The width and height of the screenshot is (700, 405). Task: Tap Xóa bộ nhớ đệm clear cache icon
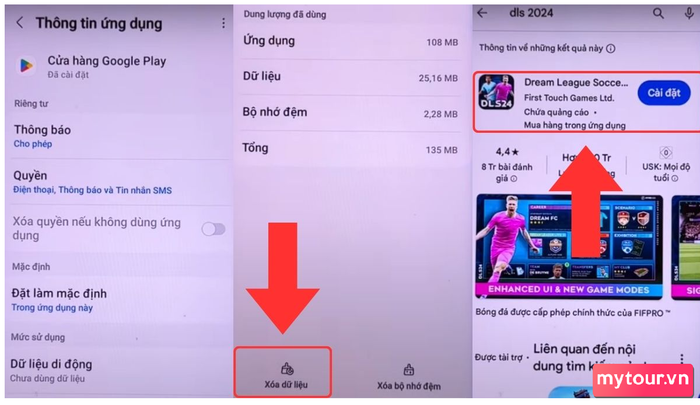408,370
